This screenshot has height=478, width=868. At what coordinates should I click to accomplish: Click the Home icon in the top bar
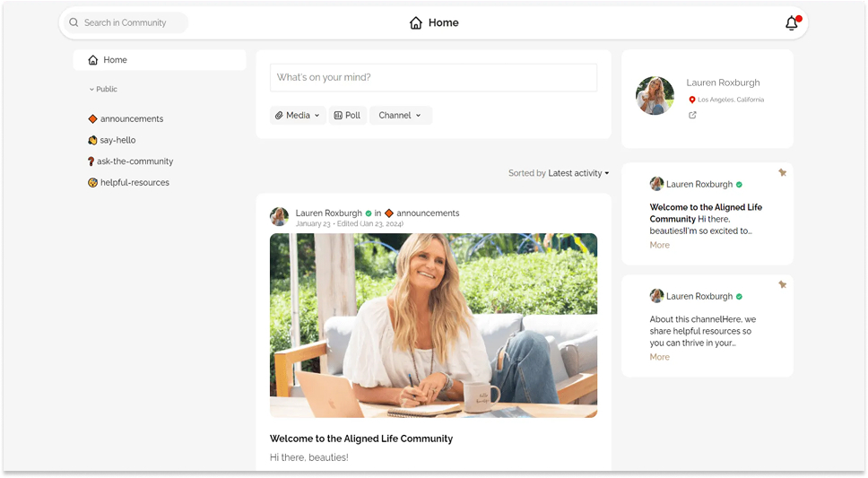[416, 22]
